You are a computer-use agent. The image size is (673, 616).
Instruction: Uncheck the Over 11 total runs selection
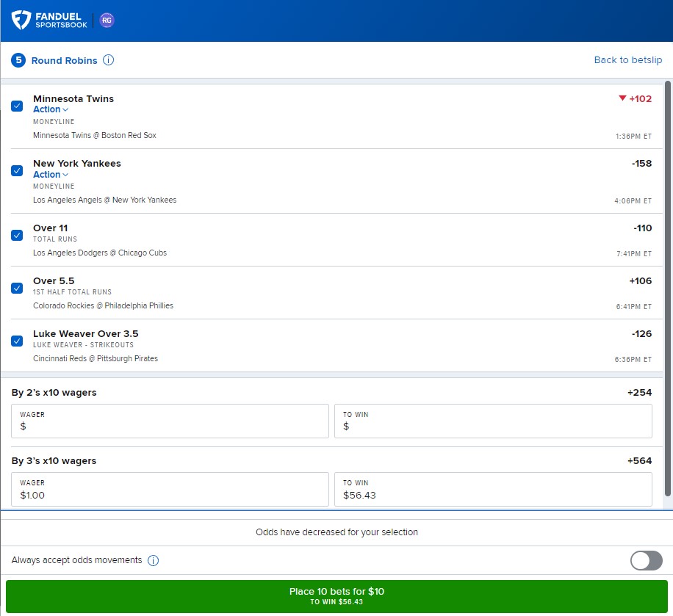pos(17,235)
